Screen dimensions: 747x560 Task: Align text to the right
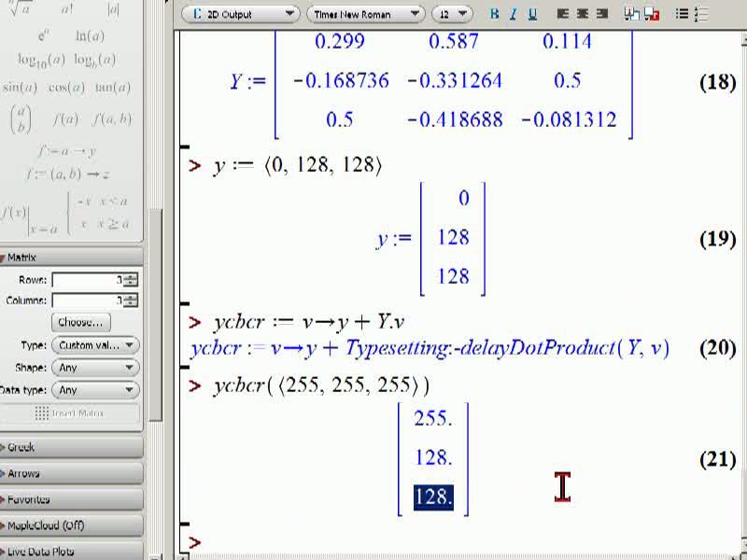[601, 14]
